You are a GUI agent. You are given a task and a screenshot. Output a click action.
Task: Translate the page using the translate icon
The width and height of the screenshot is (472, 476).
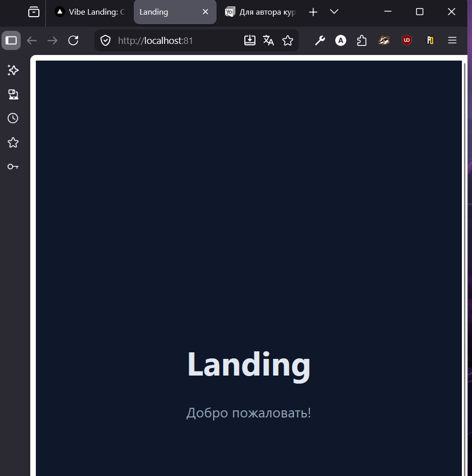268,40
